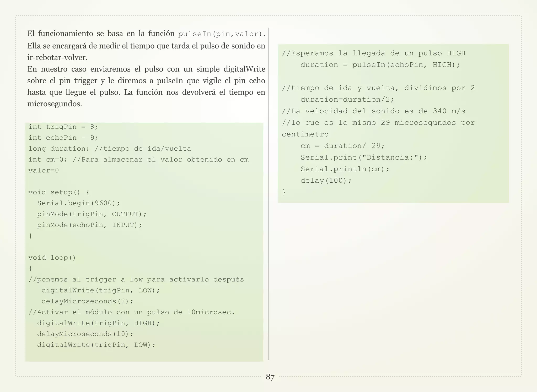537x392 pixels.
Task: Click 'Serial.print("Distancia:");' line
Action: click(x=364, y=157)
